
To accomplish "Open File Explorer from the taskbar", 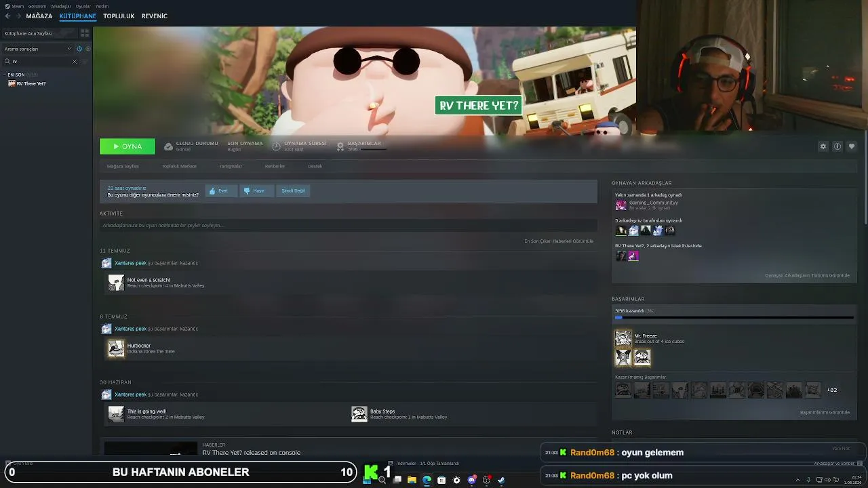I will point(412,480).
